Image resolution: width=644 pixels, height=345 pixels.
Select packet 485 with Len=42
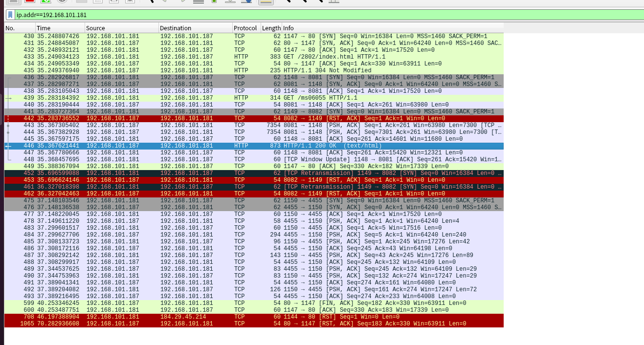pos(254,241)
